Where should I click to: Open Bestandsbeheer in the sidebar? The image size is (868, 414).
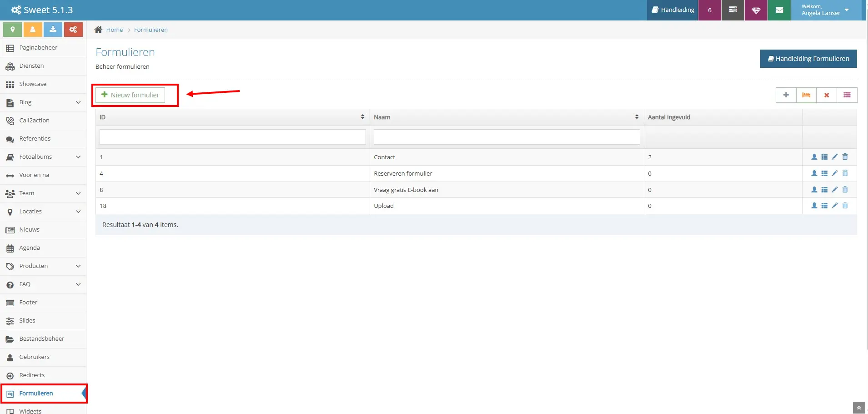point(43,339)
